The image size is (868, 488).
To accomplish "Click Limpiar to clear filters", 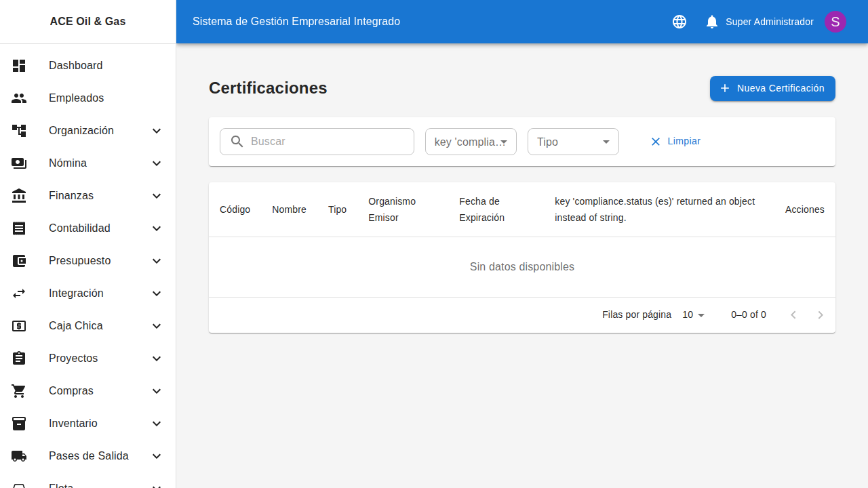I will click(675, 141).
